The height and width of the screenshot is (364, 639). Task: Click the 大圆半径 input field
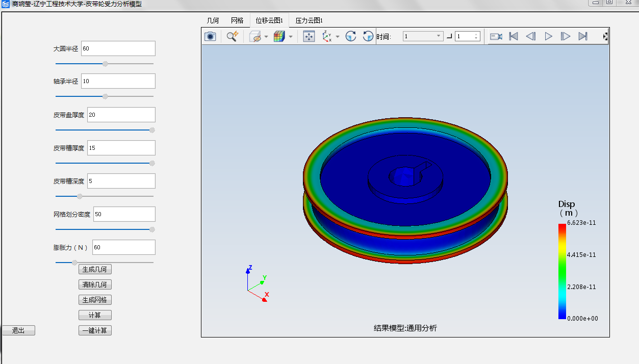pyautogui.click(x=118, y=48)
